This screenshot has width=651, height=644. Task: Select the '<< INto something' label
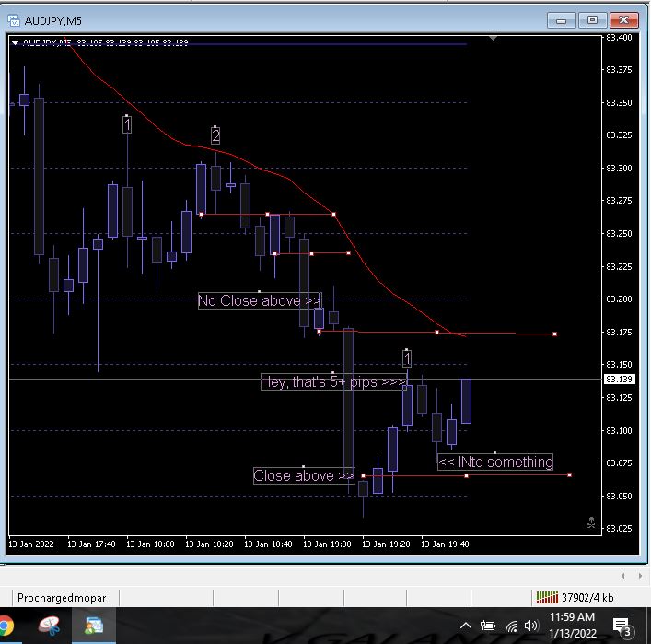(x=494, y=462)
